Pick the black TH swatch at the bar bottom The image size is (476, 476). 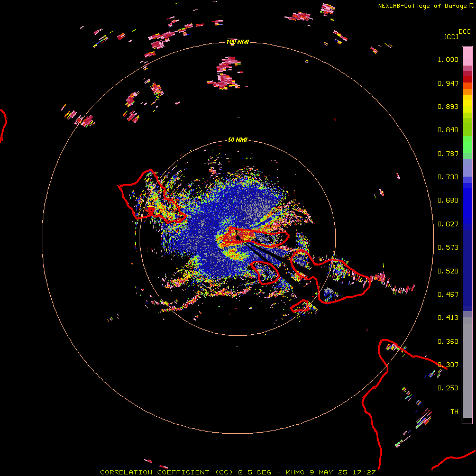coord(467,420)
